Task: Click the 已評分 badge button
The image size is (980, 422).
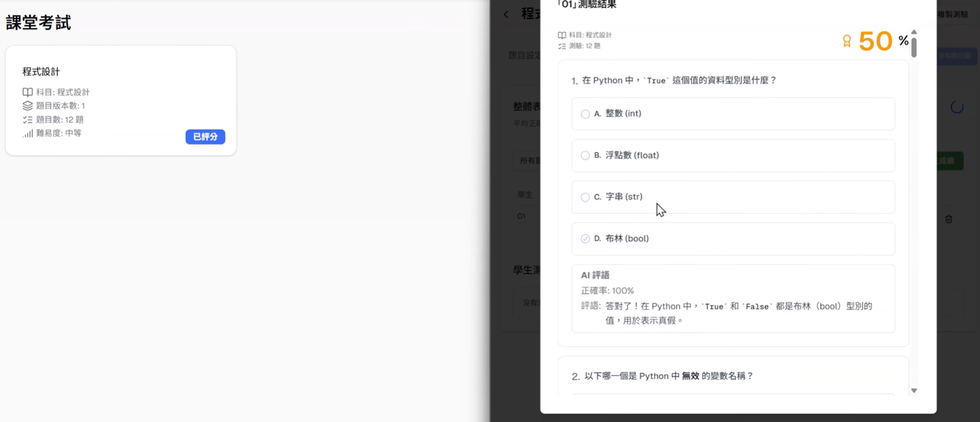Action: [x=205, y=137]
